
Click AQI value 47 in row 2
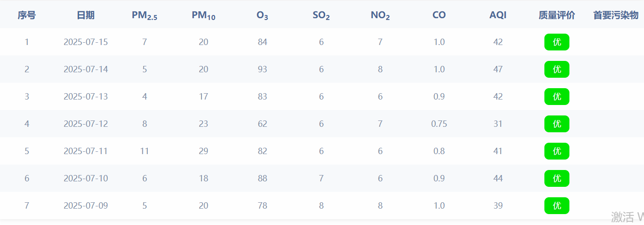498,70
